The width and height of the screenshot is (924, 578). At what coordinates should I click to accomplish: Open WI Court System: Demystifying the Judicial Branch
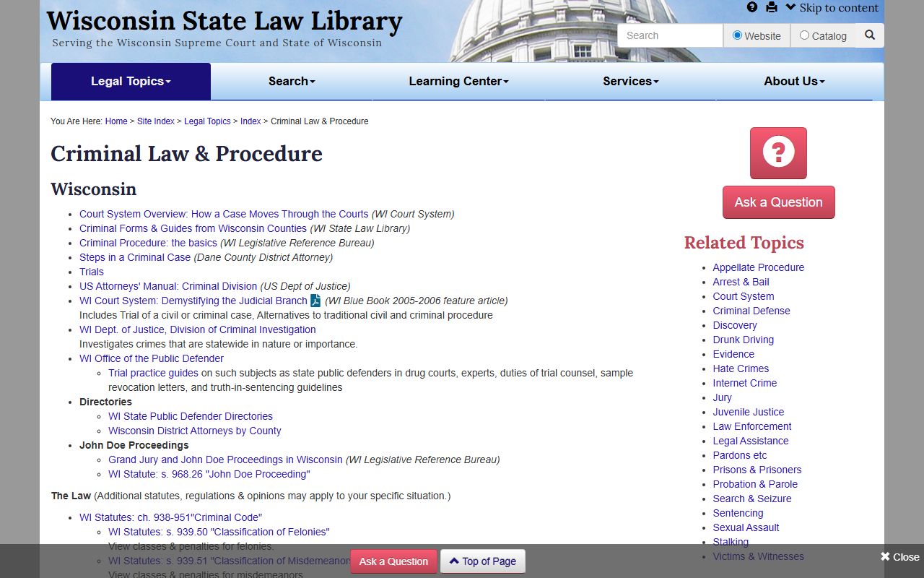[193, 301]
